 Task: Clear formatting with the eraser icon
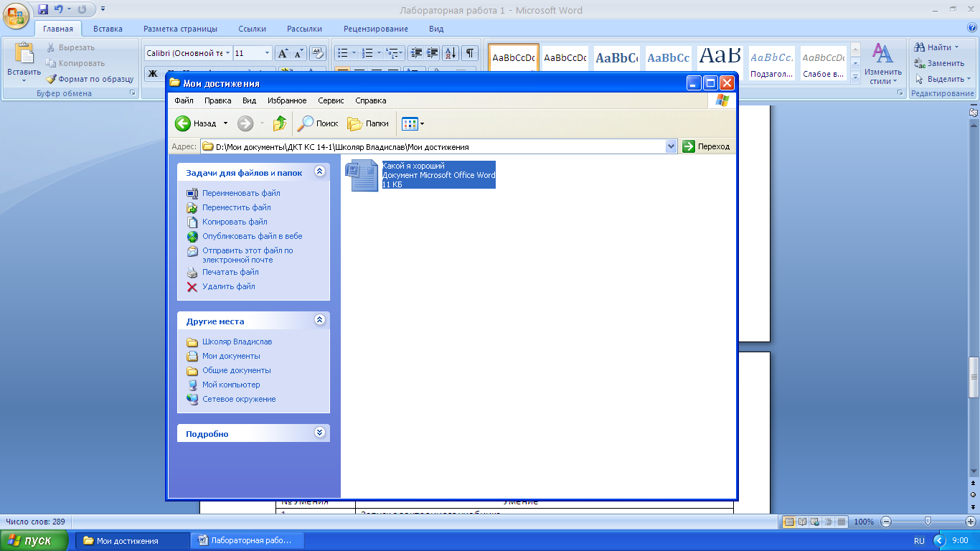pyautogui.click(x=319, y=53)
